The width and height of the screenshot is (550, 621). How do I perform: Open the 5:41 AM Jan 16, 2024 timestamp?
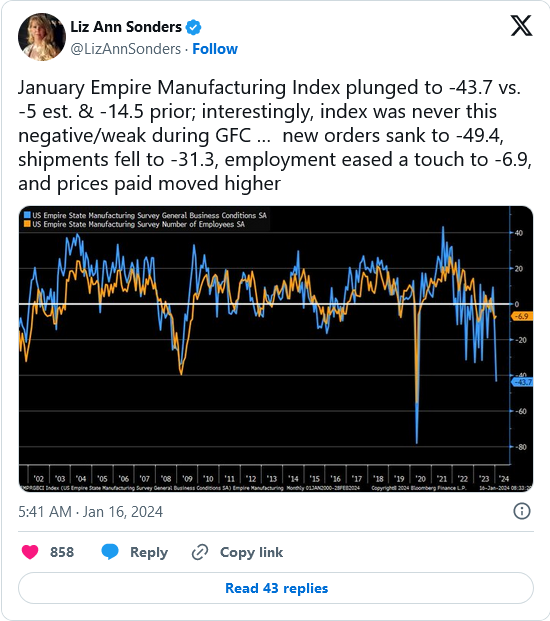[x=90, y=512]
